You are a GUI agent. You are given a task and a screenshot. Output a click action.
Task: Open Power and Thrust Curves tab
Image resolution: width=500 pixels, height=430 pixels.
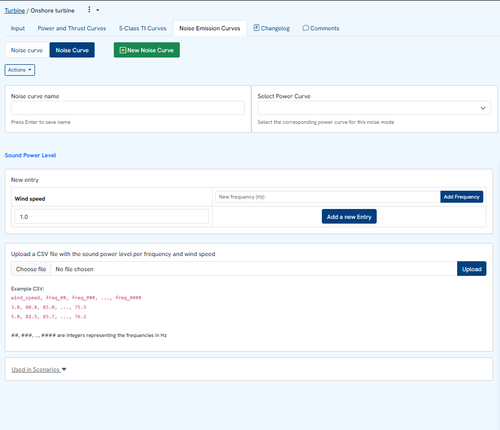coord(72,28)
